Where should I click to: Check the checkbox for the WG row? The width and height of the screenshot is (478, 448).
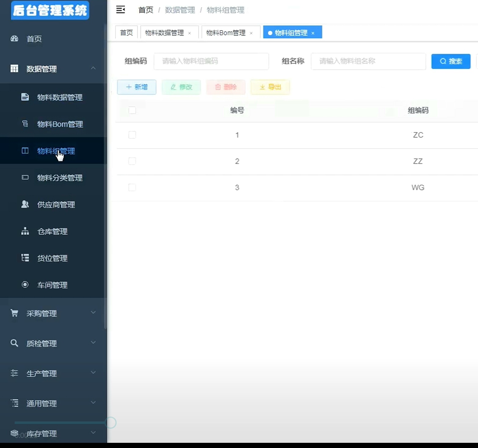[x=132, y=187]
